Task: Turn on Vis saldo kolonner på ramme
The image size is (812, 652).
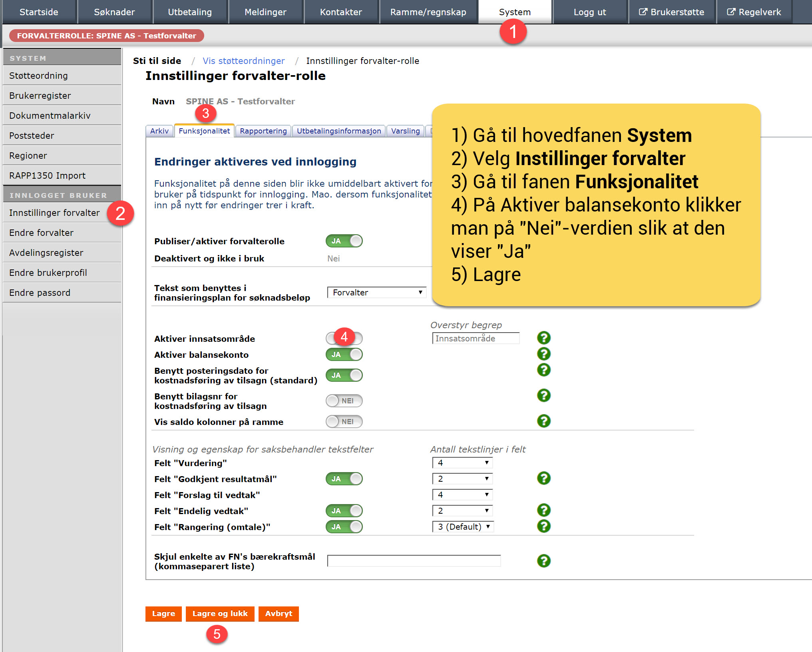Action: point(344,421)
